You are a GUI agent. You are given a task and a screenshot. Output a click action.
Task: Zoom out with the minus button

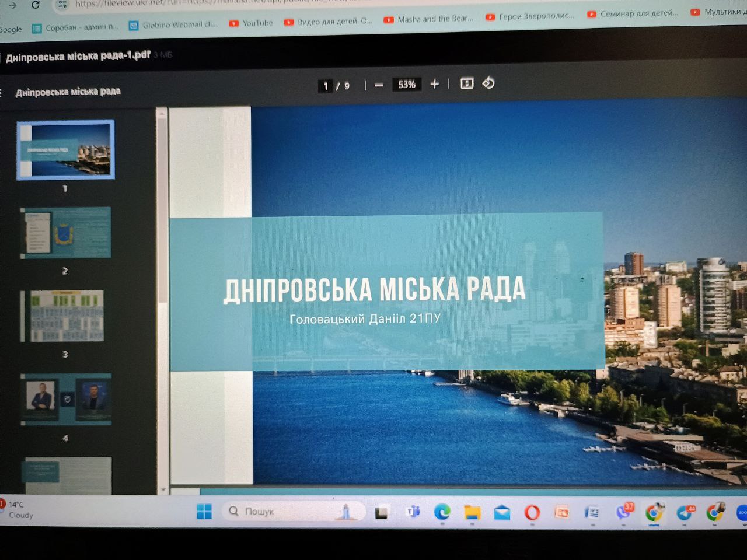(x=379, y=85)
